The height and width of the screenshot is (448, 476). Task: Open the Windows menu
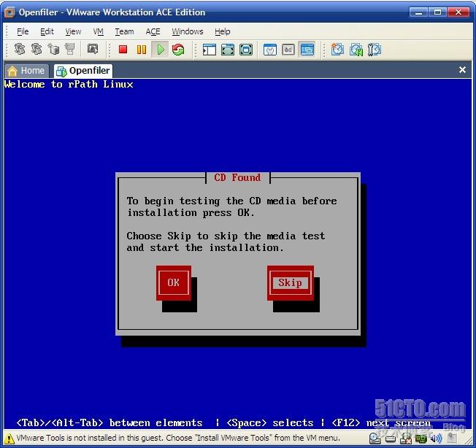click(x=188, y=31)
